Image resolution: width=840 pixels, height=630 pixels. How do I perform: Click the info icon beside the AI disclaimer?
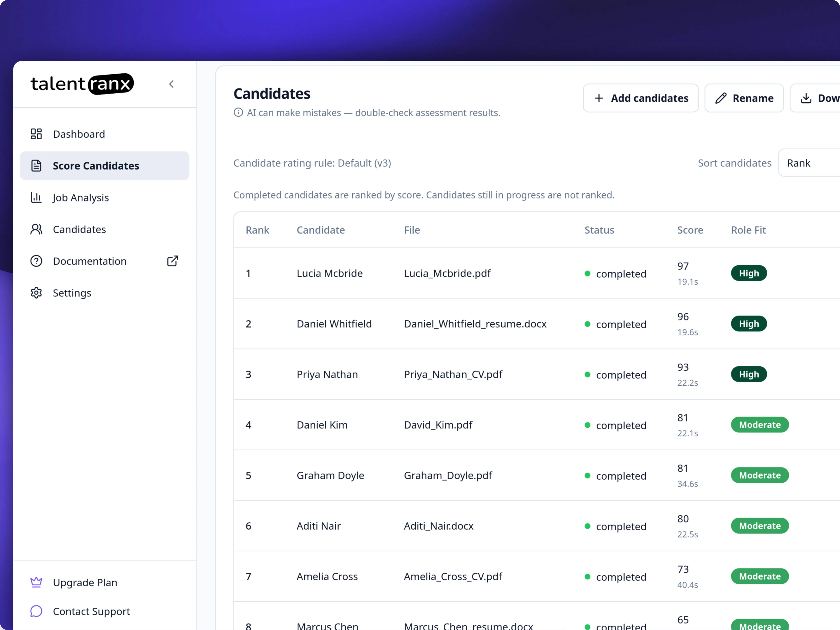[x=238, y=112]
